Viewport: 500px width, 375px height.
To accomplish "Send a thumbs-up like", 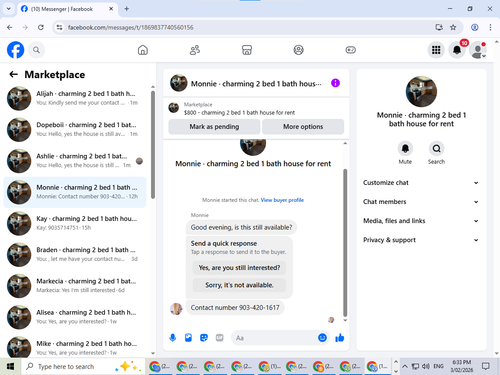I will pyautogui.click(x=340, y=338).
